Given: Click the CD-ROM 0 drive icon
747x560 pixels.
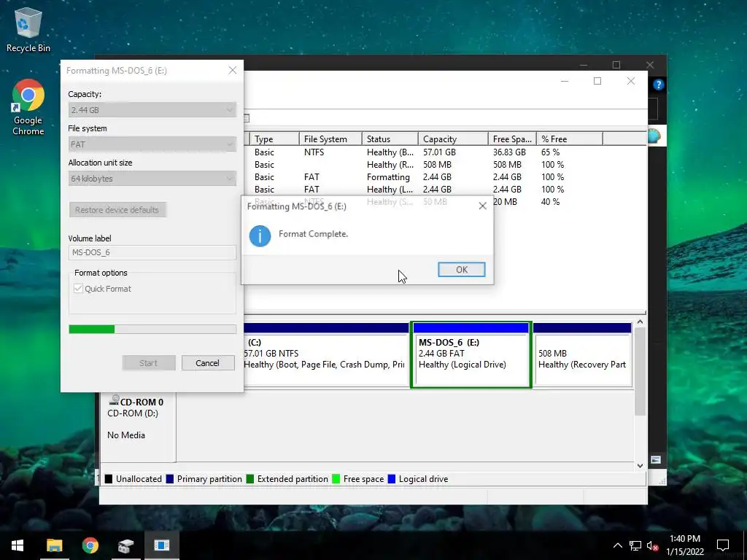Looking at the screenshot, I should [115, 400].
